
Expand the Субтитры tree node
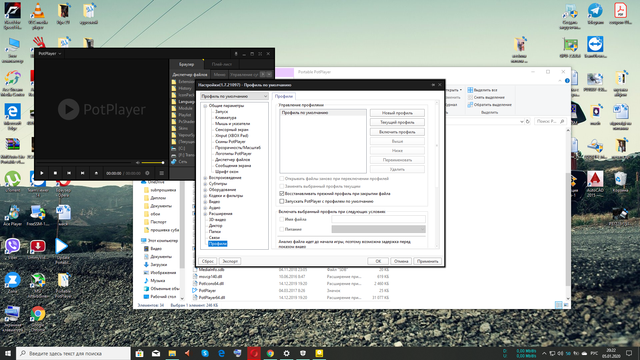coord(205,184)
